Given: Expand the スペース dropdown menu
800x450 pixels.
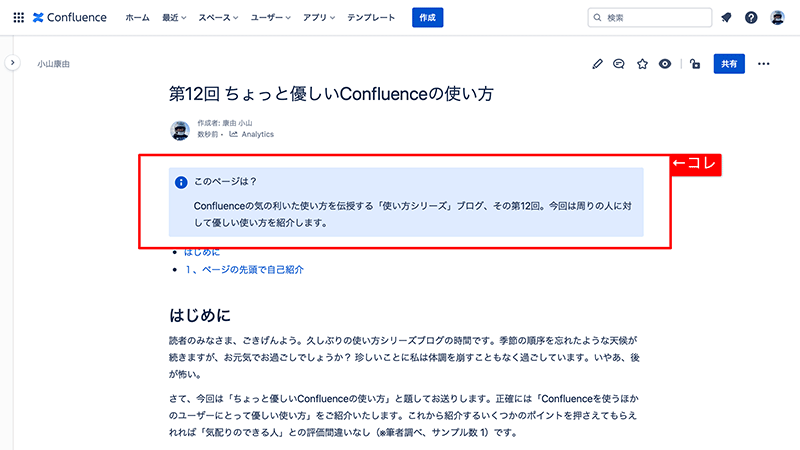Looking at the screenshot, I should click(218, 17).
